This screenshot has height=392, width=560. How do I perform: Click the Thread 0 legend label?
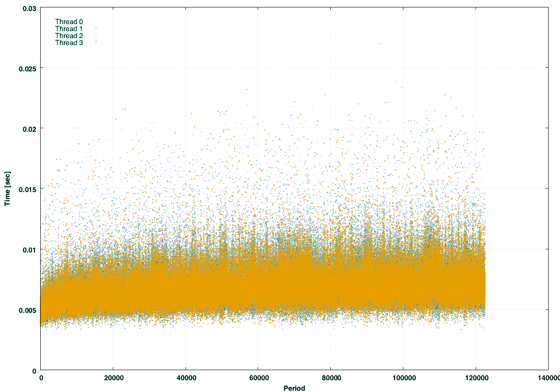[69, 21]
